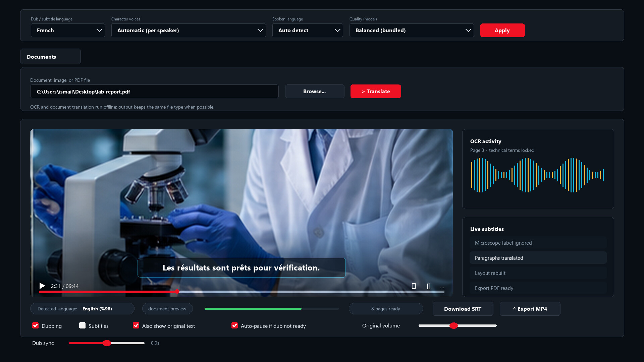Click 'Page 3 - technical terms locked' text

(502, 150)
